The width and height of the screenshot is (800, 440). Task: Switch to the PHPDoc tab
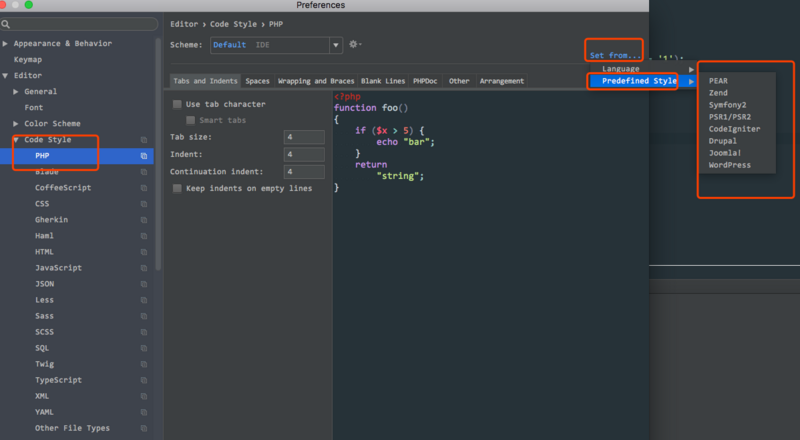[425, 81]
